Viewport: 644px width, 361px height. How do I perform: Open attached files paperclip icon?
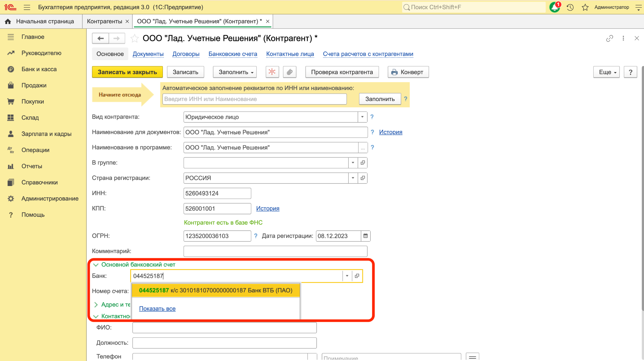point(290,72)
